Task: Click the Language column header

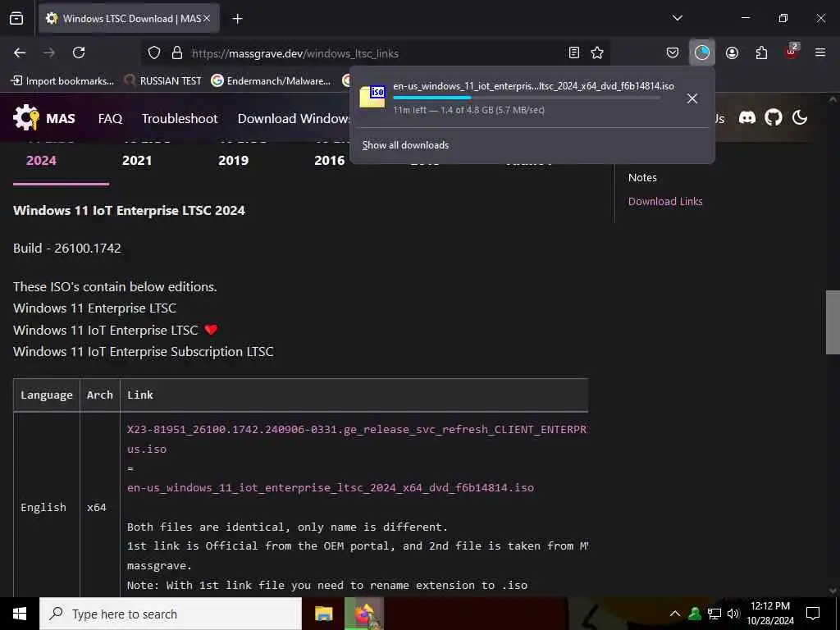Action: tap(47, 395)
